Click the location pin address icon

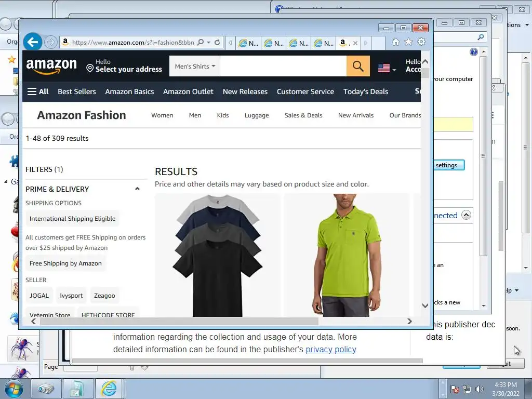(90, 69)
